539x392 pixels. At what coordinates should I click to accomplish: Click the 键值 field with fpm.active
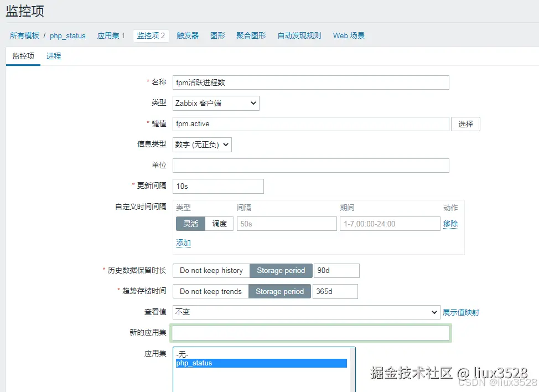pyautogui.click(x=311, y=124)
